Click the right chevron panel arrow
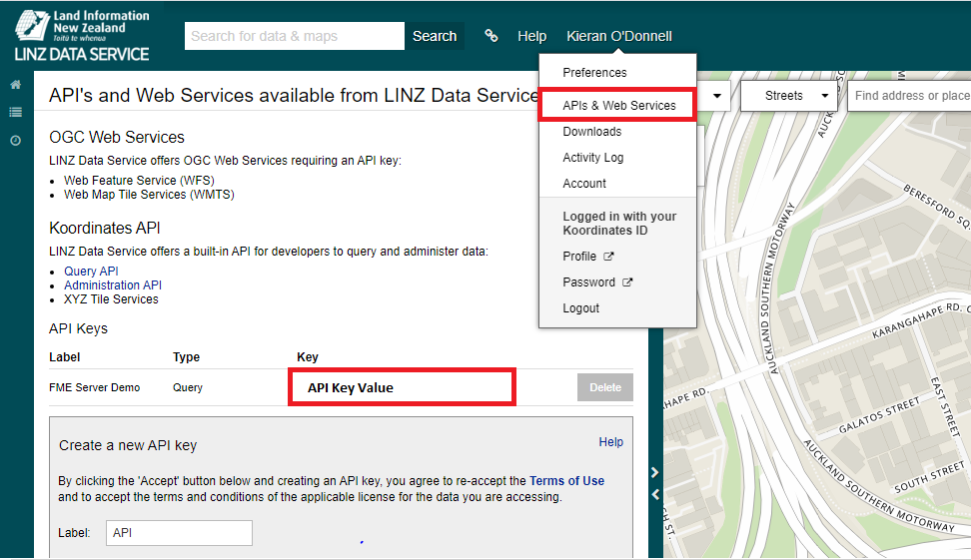971x560 pixels. [655, 473]
